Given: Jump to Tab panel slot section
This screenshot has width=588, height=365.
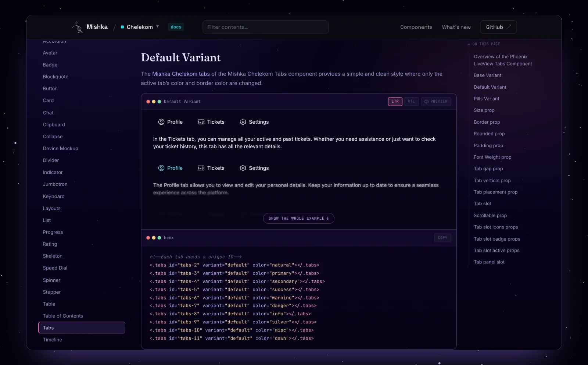Looking at the screenshot, I should pyautogui.click(x=489, y=262).
